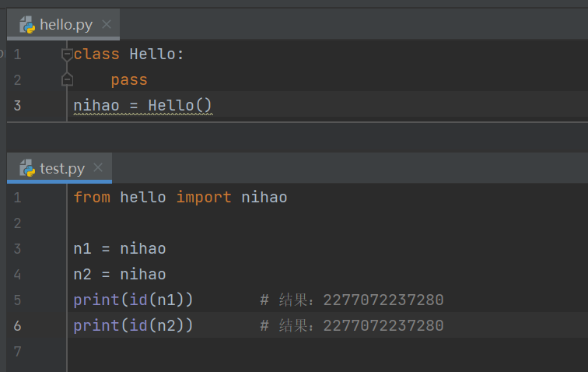Screen dimensions: 588x372
Task: Click line number 3 in hello.py gutter
Action: (x=17, y=105)
